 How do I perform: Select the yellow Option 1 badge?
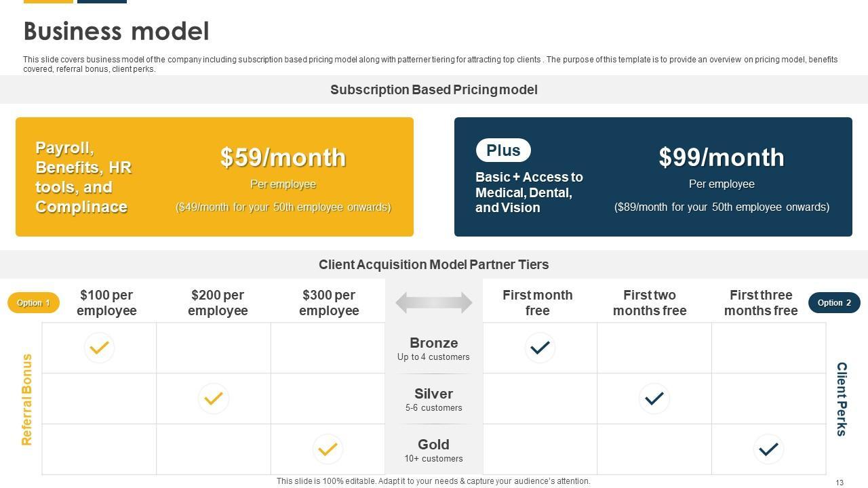(33, 303)
